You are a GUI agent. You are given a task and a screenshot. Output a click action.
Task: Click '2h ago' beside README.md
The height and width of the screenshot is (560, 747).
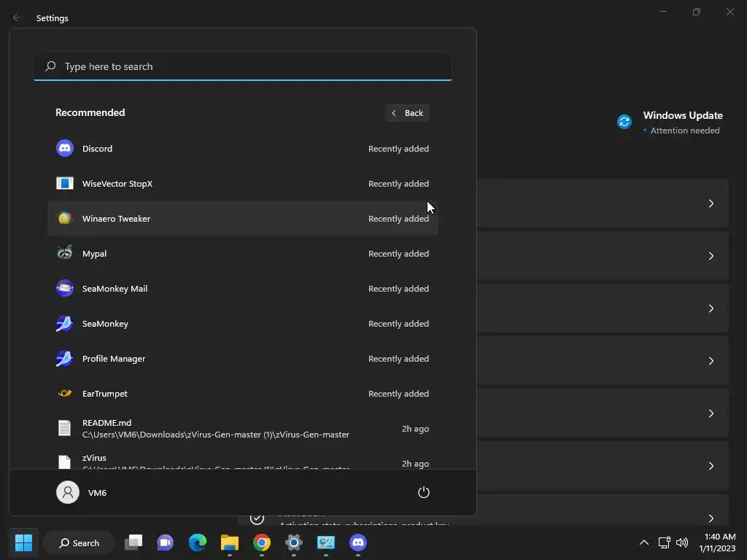click(415, 429)
